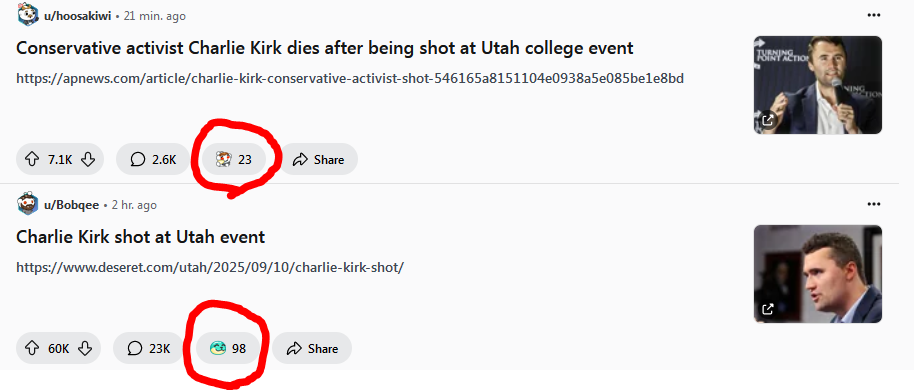Share the Charlie Kirk shot at Utah event post

coord(312,349)
